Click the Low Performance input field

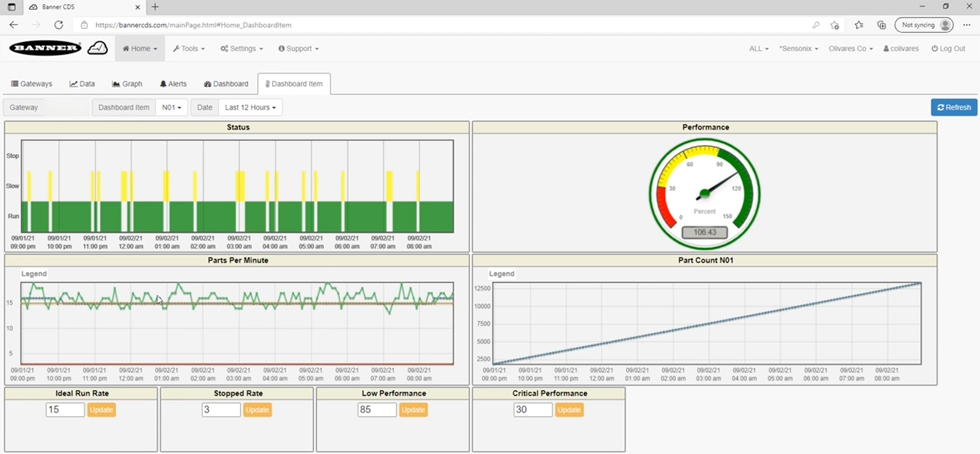click(x=376, y=410)
